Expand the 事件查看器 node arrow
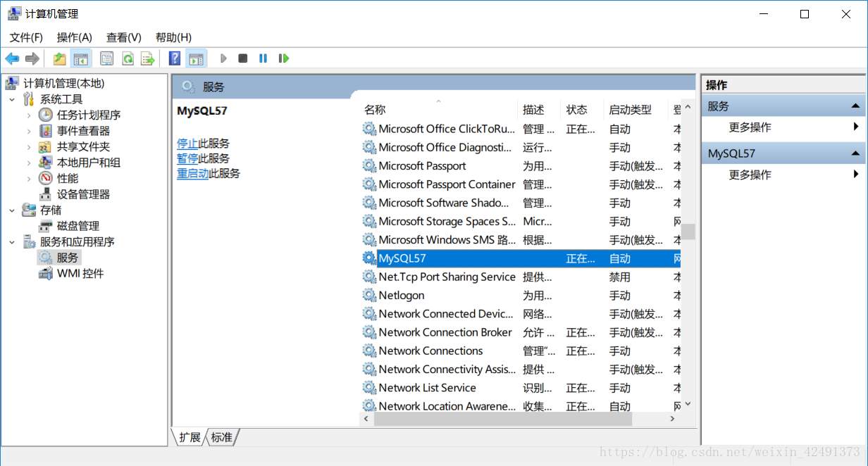868x466 pixels. 28,131
